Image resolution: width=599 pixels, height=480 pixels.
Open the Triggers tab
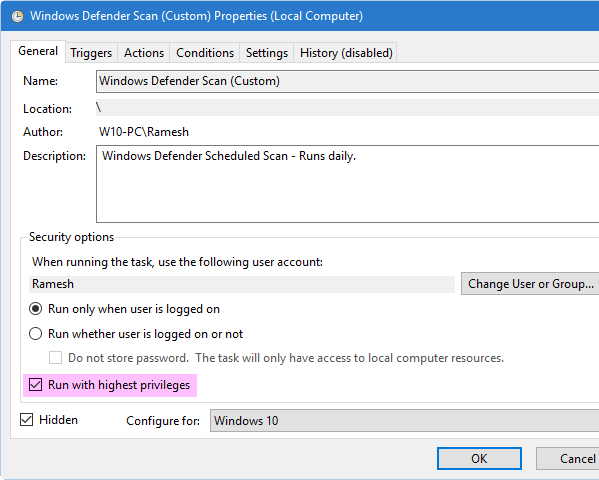91,53
